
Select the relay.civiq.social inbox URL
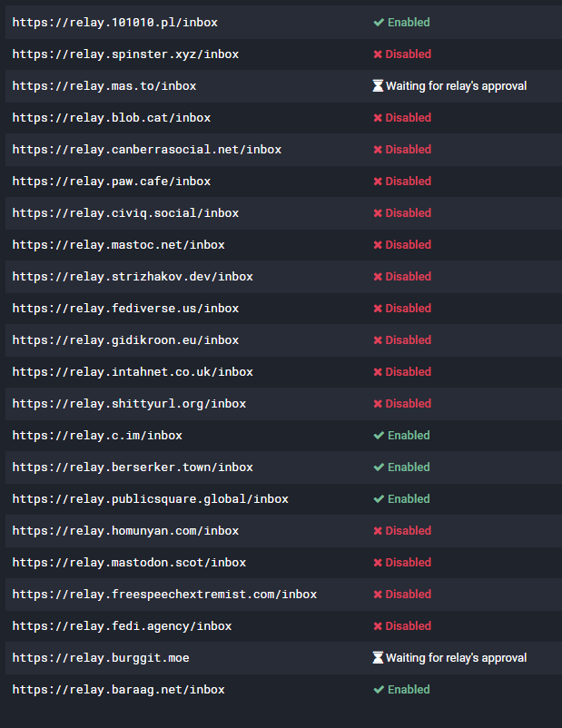pos(125,213)
